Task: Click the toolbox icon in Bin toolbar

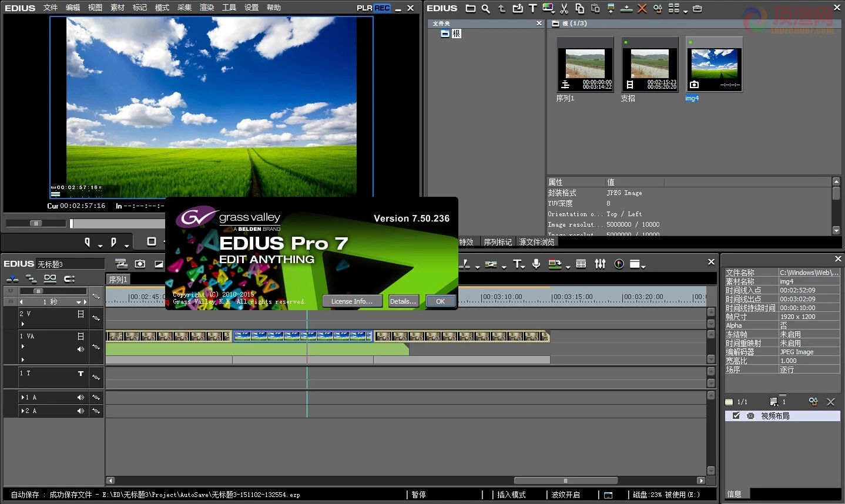Action: point(698,8)
